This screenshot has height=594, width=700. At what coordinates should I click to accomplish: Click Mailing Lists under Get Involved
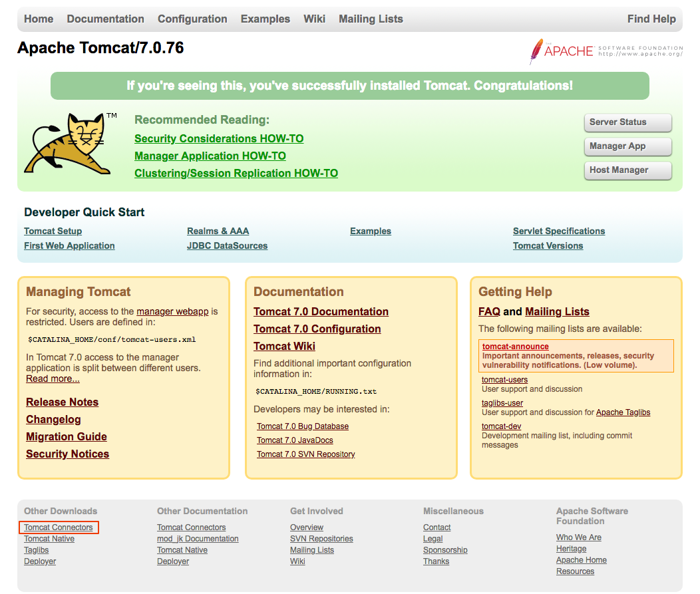(312, 550)
